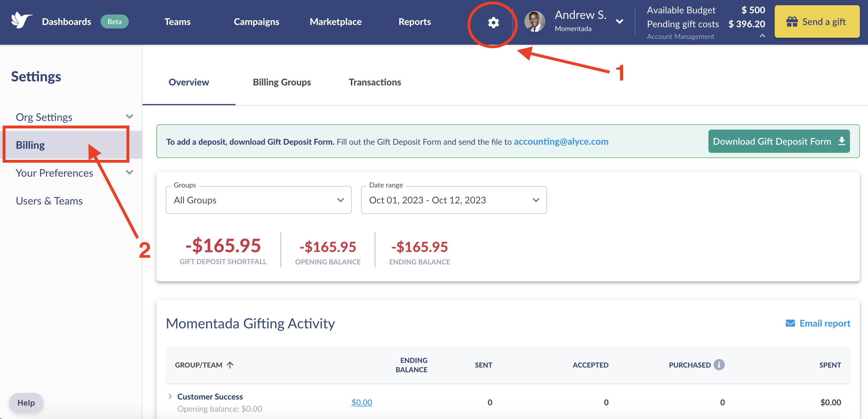Click the $ 500 available budget amount
This screenshot has height=419, width=868.
click(753, 10)
